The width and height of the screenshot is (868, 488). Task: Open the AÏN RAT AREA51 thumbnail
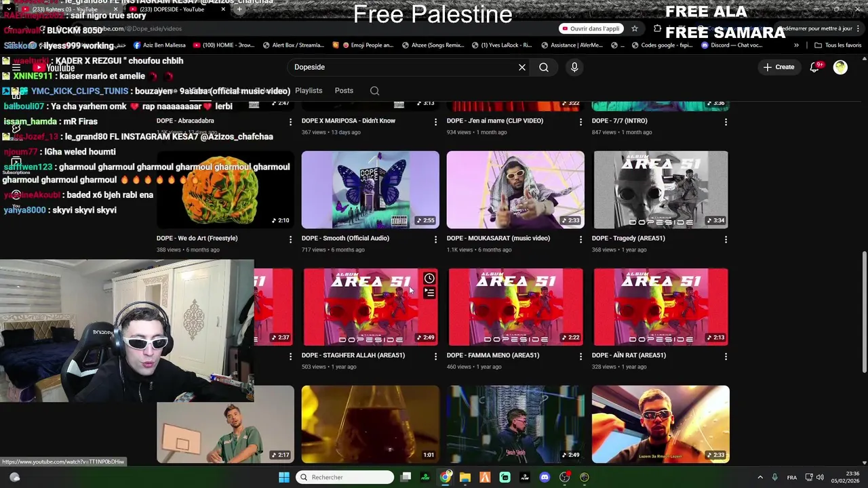pos(660,307)
